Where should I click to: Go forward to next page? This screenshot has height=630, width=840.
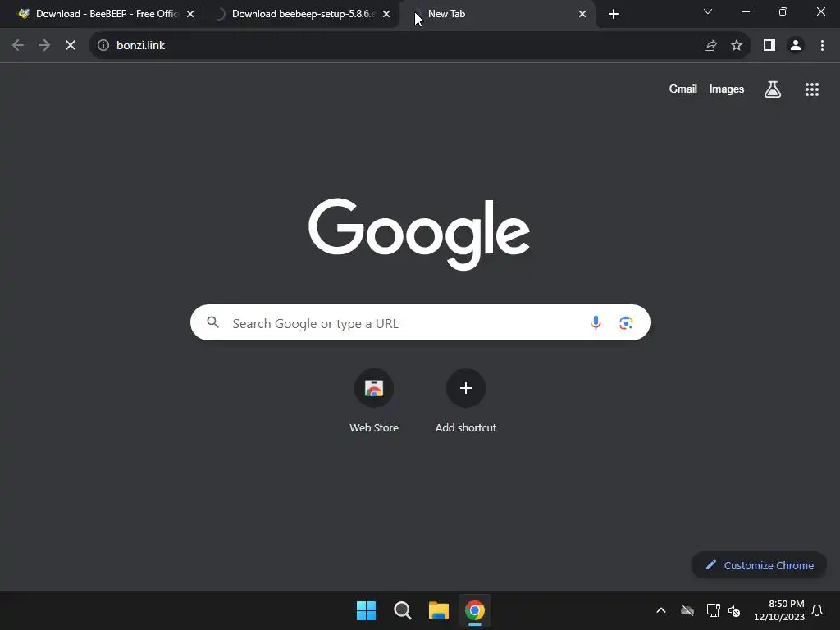coord(44,46)
